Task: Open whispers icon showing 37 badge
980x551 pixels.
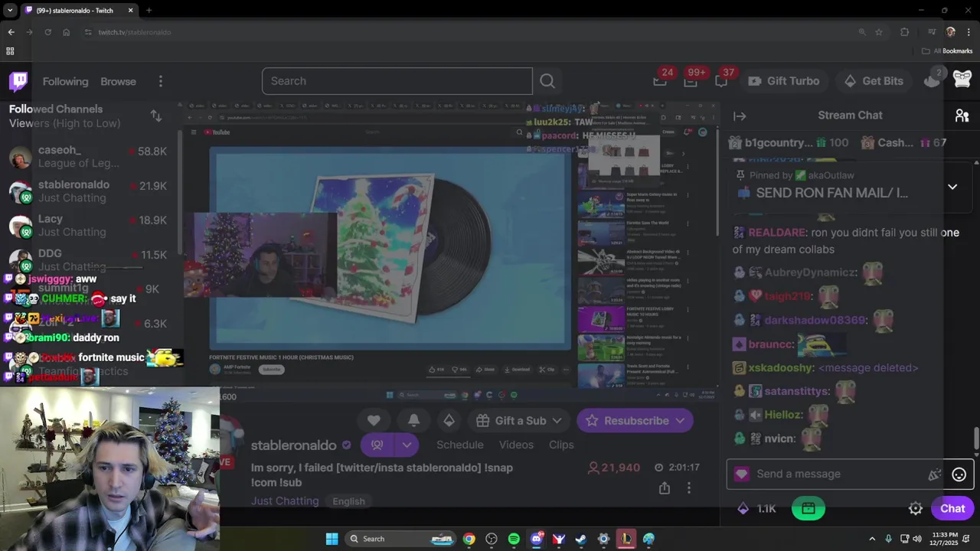Action: click(x=721, y=80)
